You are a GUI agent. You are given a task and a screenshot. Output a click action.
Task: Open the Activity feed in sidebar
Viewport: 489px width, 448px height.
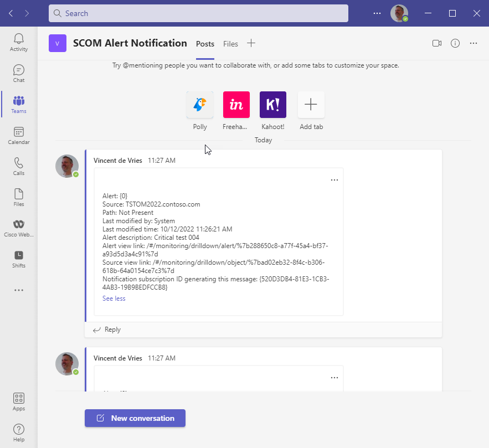click(x=19, y=42)
